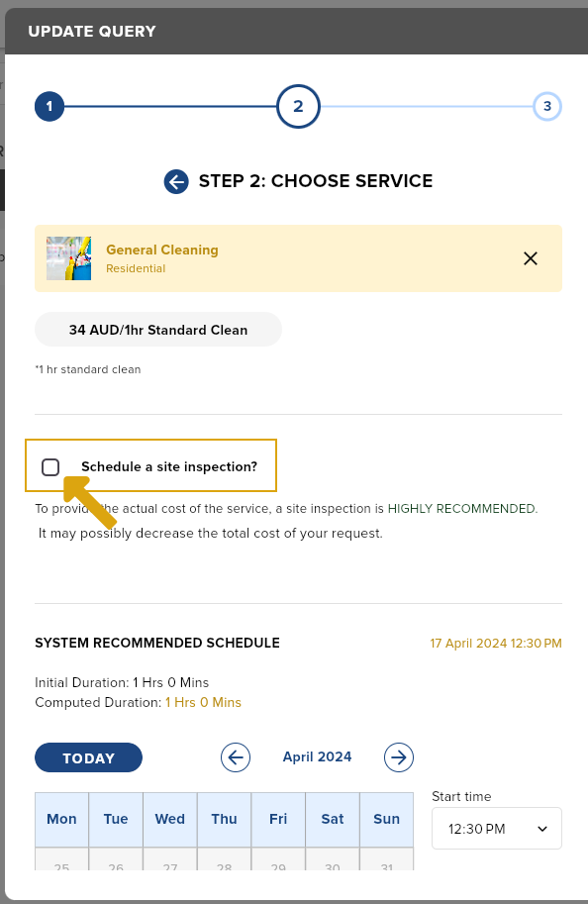Click the General Cleaning thumbnail image
This screenshot has height=904, width=588.
(68, 258)
